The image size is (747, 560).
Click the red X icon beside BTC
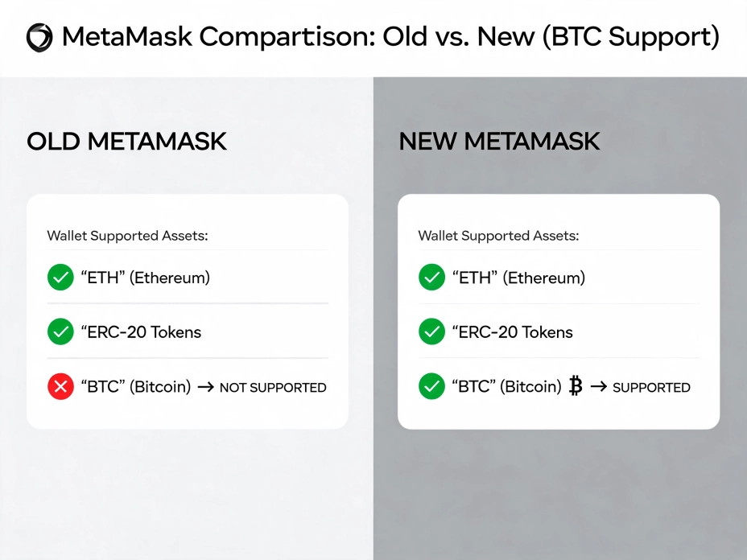[60, 386]
